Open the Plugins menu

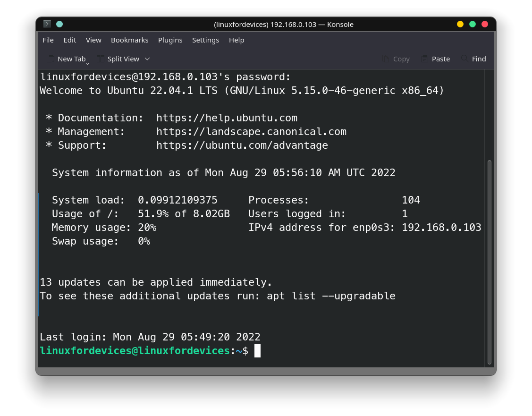(x=170, y=40)
